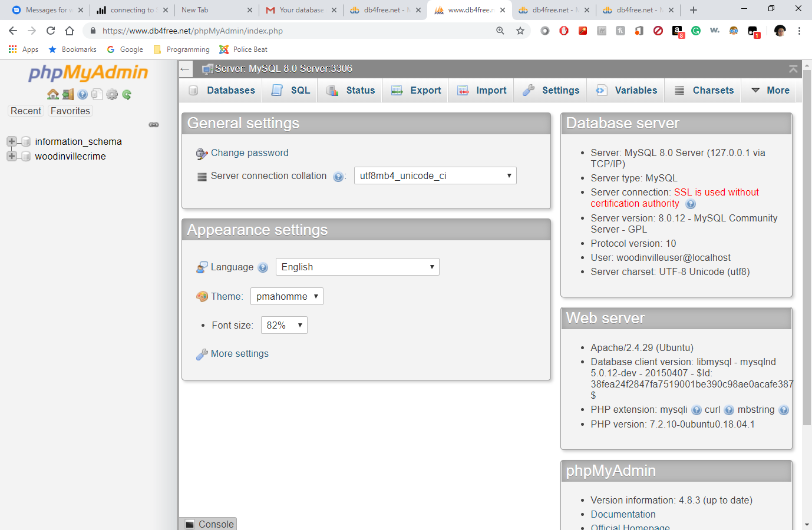Click the Recent tables button
812x530 pixels.
pos(26,111)
